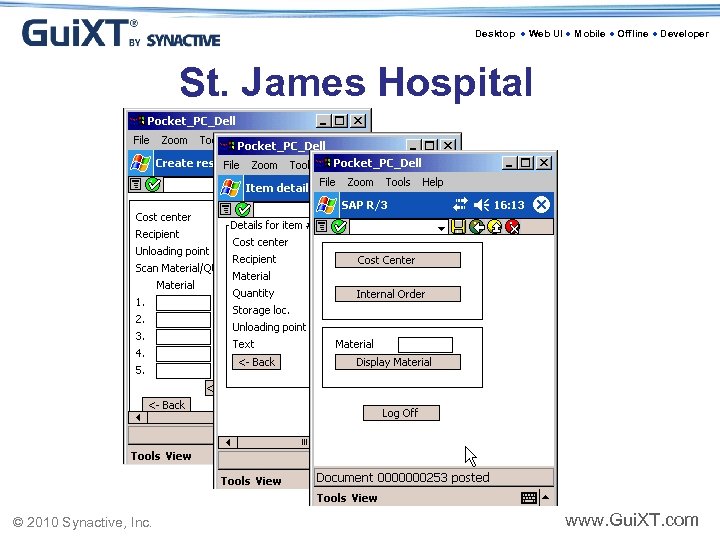
Task: Click View in rear window bottom bar
Action: 178,456
